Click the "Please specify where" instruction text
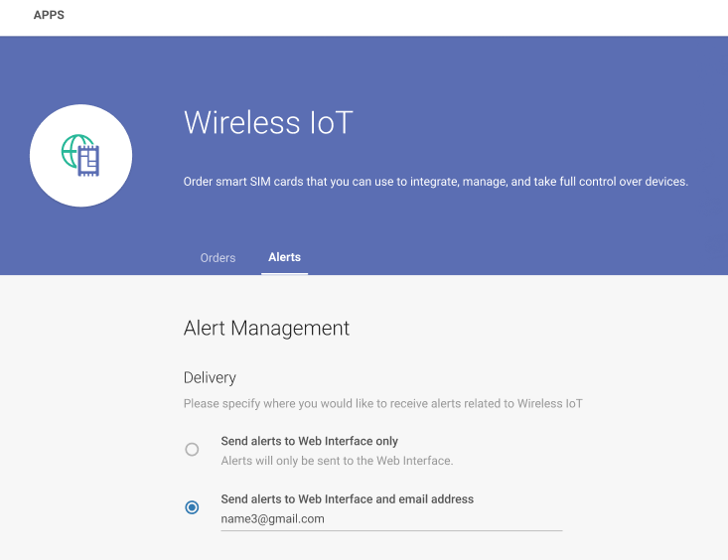728x560 pixels. [382, 404]
